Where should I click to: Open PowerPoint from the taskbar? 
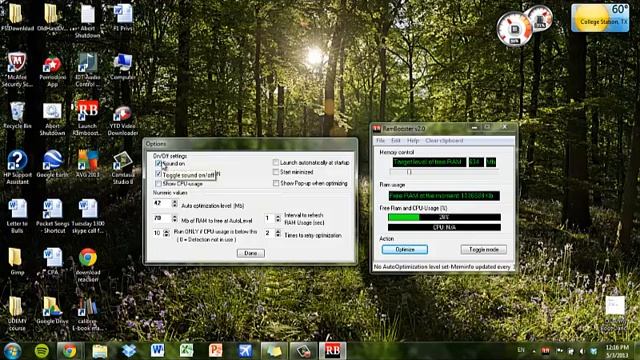click(216, 351)
